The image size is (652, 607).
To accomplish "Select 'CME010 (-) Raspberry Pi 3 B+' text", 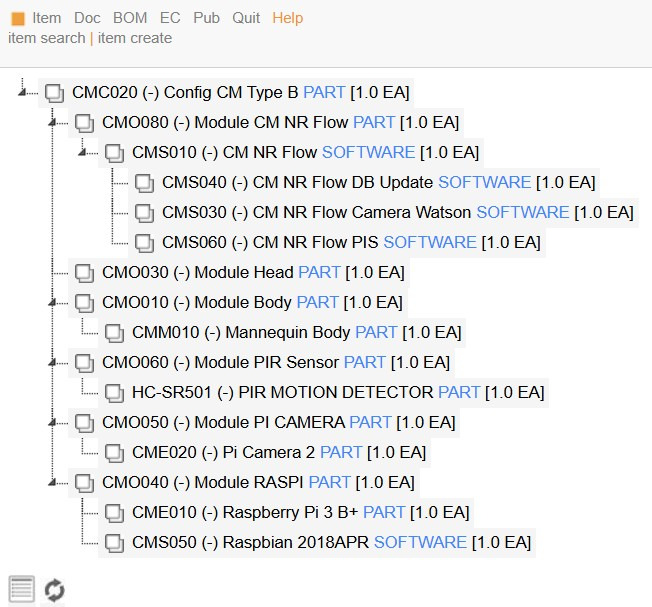I will point(245,512).
